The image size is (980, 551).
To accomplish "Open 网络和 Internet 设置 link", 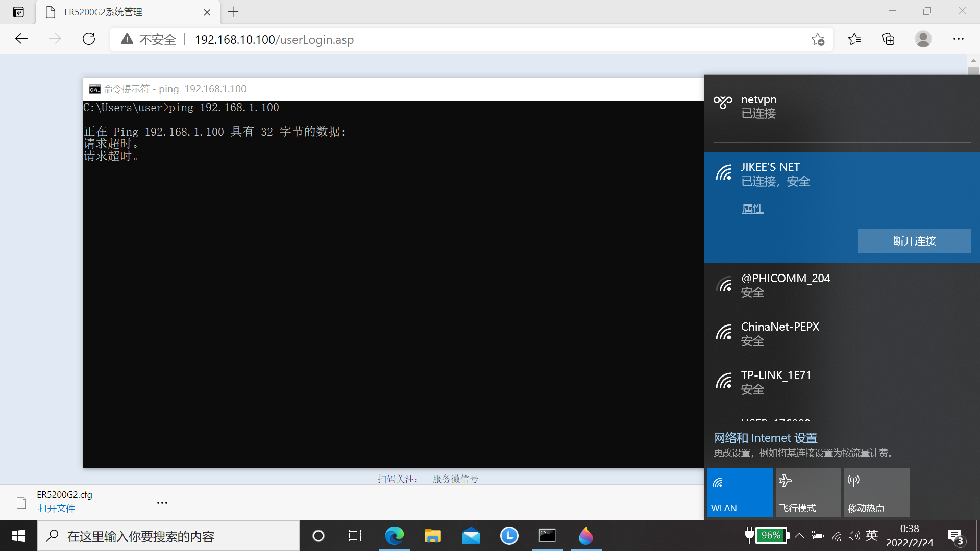I will pos(765,438).
